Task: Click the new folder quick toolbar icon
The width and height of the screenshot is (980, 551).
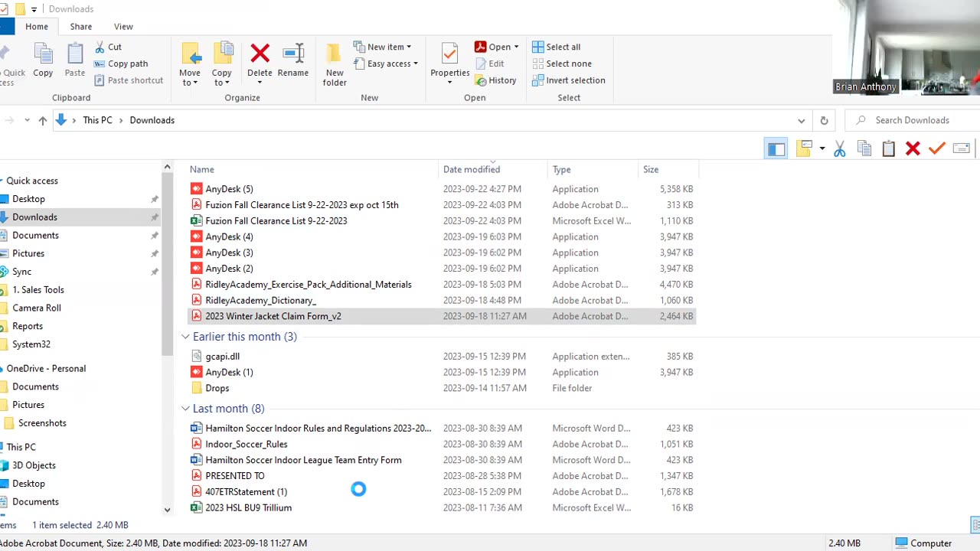Action: point(803,148)
